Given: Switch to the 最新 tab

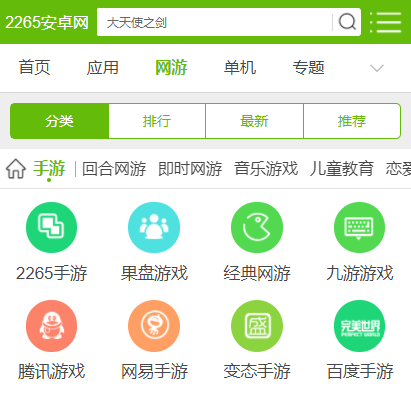Looking at the screenshot, I should 254,121.
